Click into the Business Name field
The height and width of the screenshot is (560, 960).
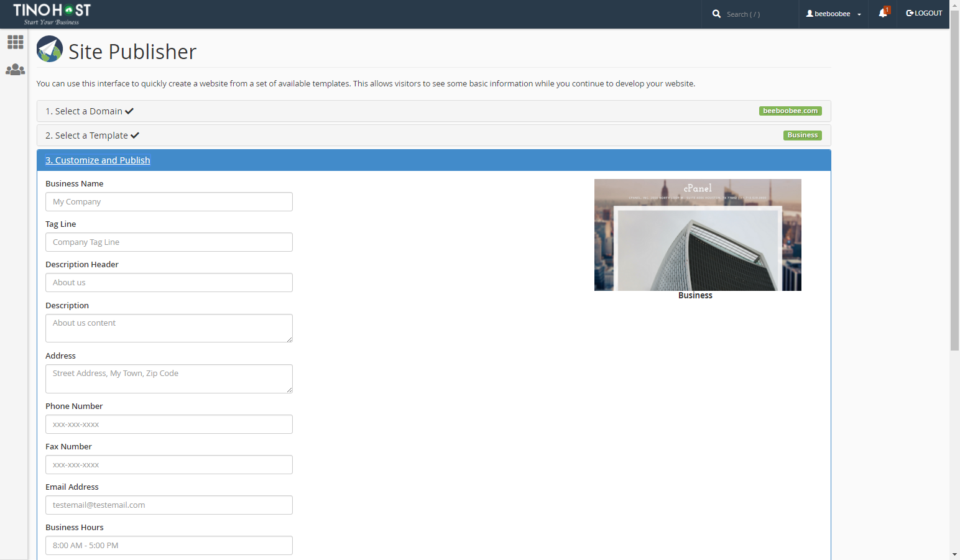pos(169,202)
